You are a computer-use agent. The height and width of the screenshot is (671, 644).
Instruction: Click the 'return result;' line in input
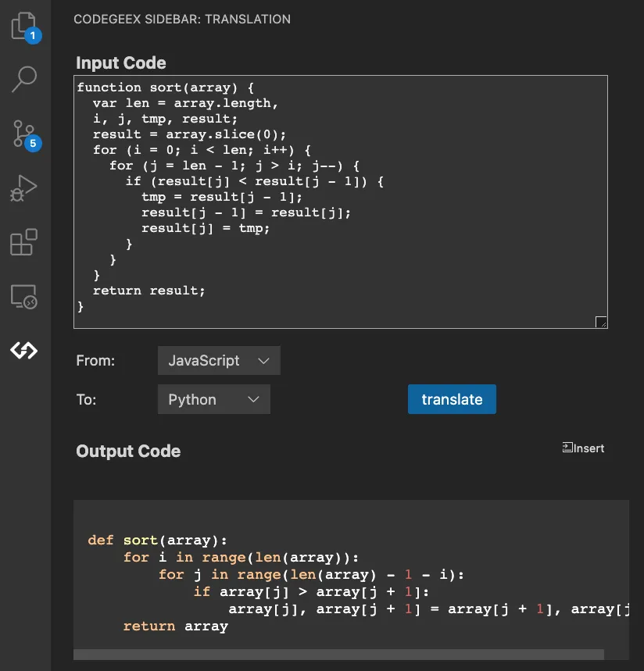[x=149, y=291]
